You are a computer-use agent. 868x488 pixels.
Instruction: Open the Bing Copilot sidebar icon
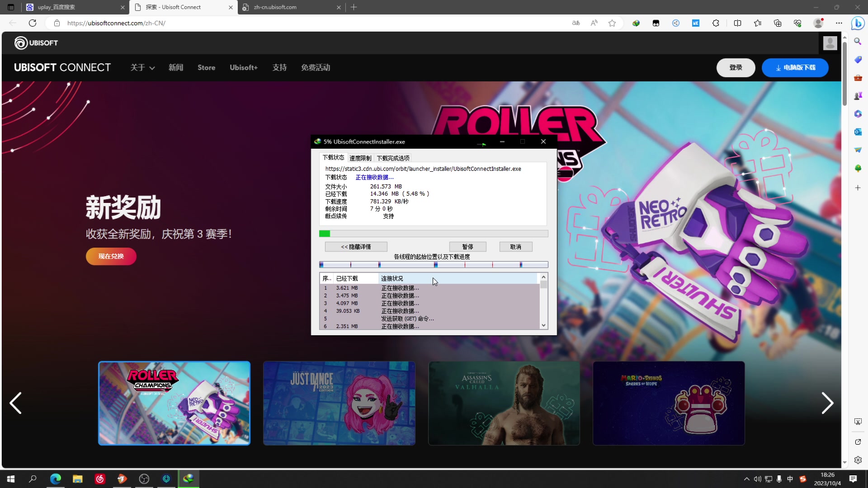coord(858,23)
